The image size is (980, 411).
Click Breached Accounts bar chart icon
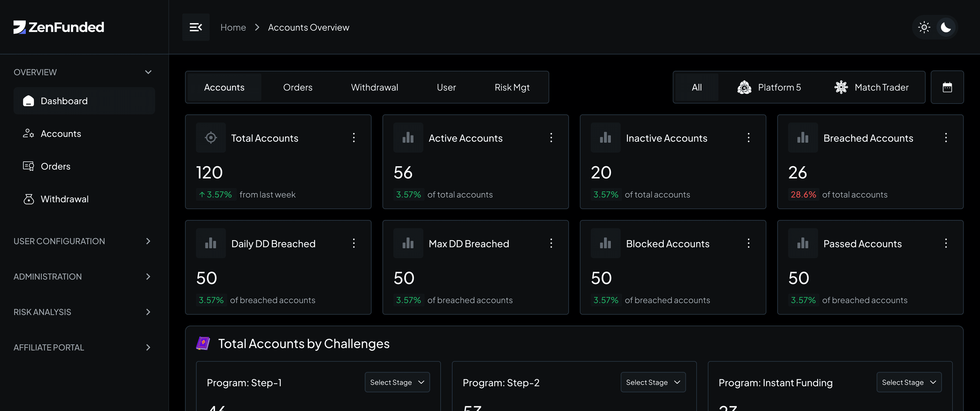pyautogui.click(x=803, y=137)
